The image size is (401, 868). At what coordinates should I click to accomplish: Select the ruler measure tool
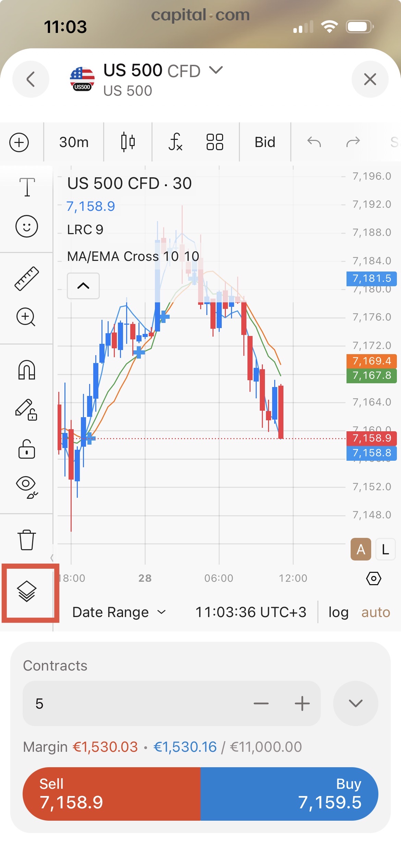[x=27, y=279]
